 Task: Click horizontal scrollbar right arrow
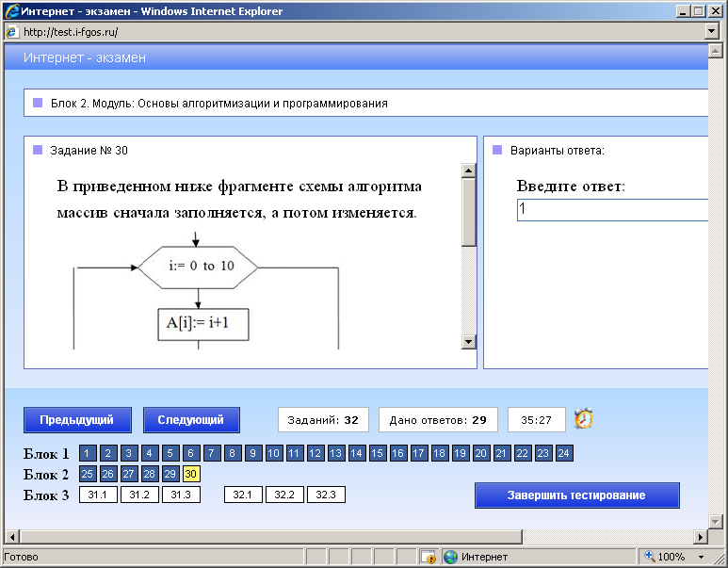pyautogui.click(x=701, y=537)
